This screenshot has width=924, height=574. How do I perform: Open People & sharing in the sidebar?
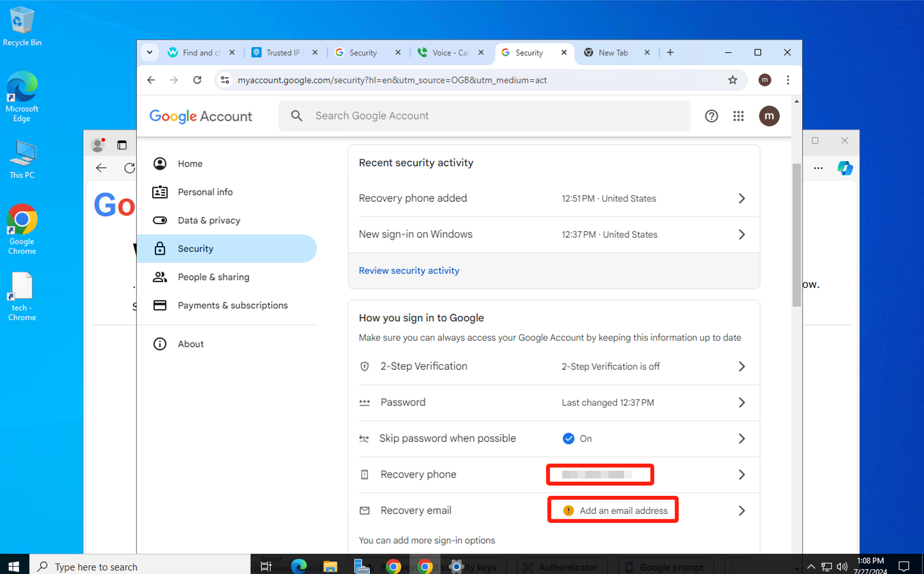[227, 277]
